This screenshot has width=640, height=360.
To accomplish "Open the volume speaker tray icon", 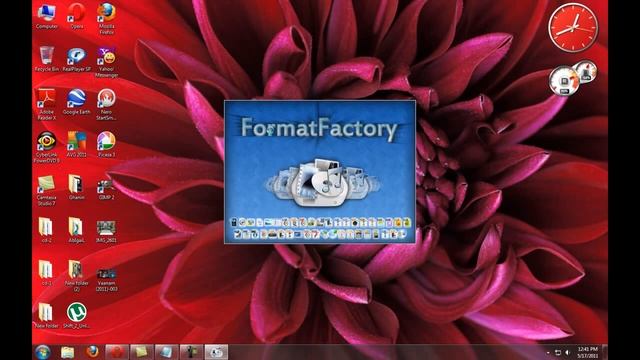I will coord(568,352).
